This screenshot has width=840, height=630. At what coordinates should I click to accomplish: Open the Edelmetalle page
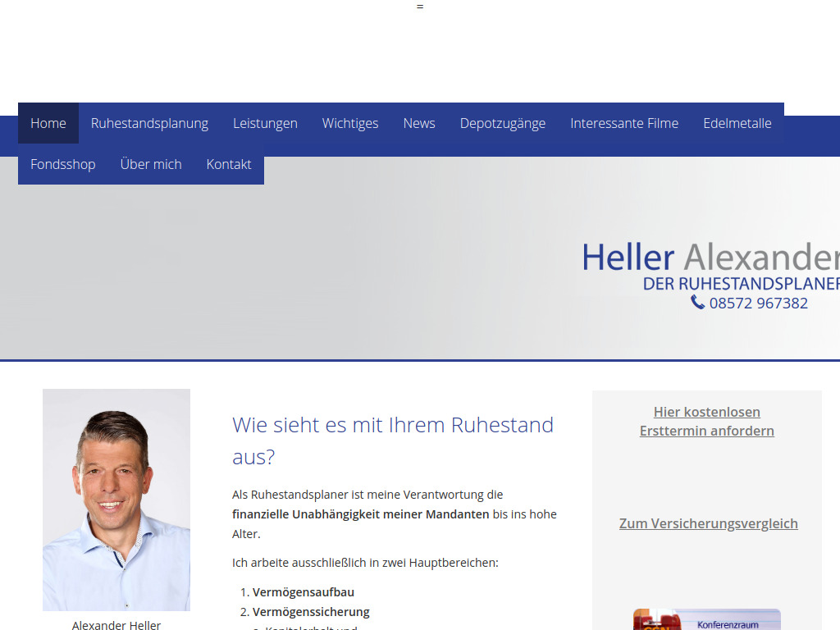[x=737, y=123]
